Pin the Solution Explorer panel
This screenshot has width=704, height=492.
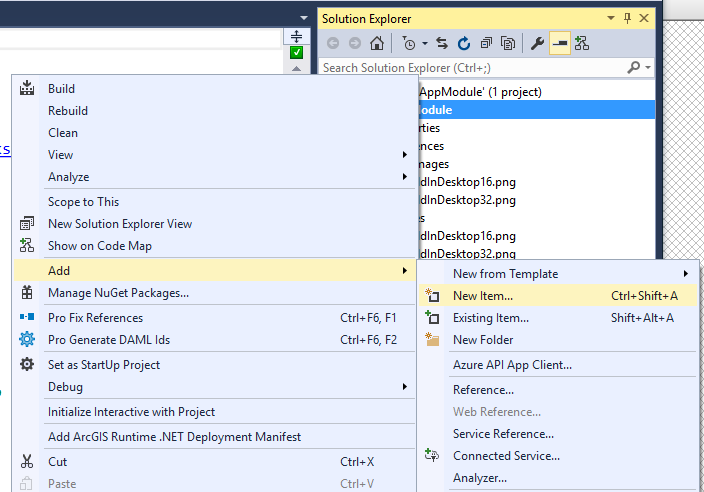(x=627, y=18)
